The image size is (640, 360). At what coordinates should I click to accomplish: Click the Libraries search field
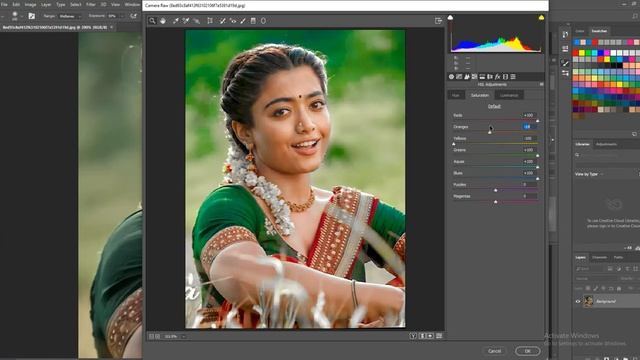pyautogui.click(x=607, y=155)
